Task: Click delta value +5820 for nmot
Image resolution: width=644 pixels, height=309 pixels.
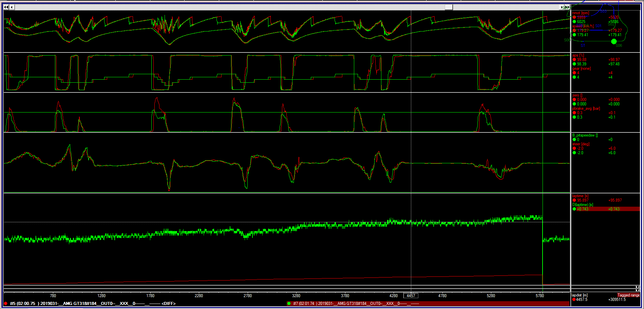Action: [613, 17]
